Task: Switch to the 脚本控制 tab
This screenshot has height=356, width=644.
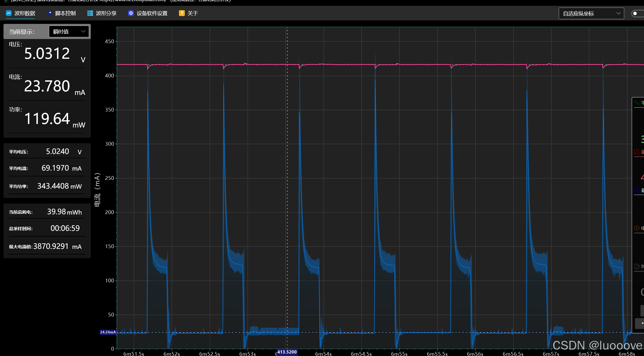Action: coord(65,13)
